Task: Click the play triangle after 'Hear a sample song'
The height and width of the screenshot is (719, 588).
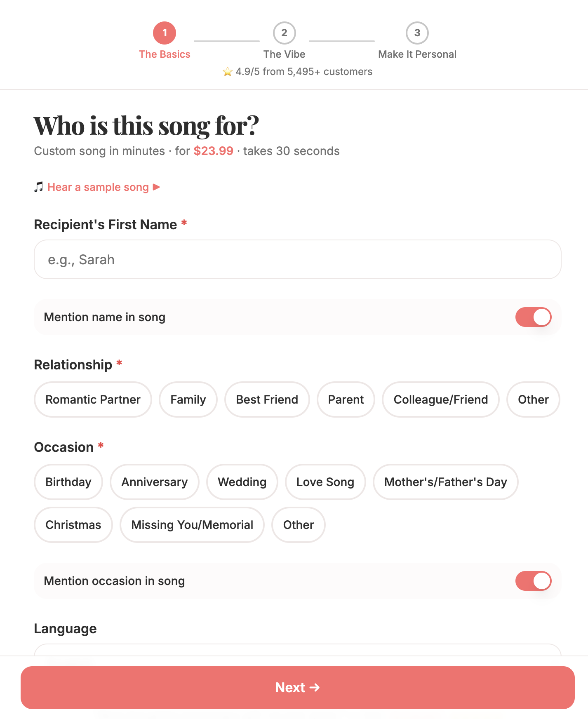Action: tap(156, 187)
